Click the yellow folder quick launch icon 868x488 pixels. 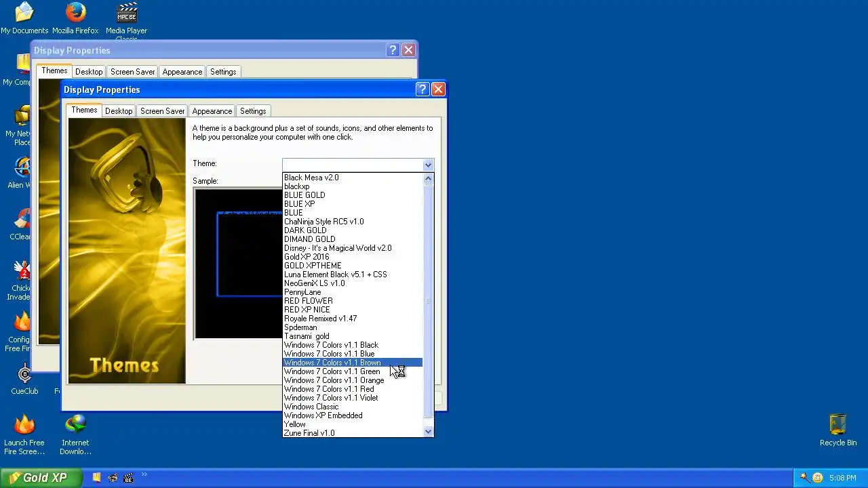pyautogui.click(x=97, y=478)
